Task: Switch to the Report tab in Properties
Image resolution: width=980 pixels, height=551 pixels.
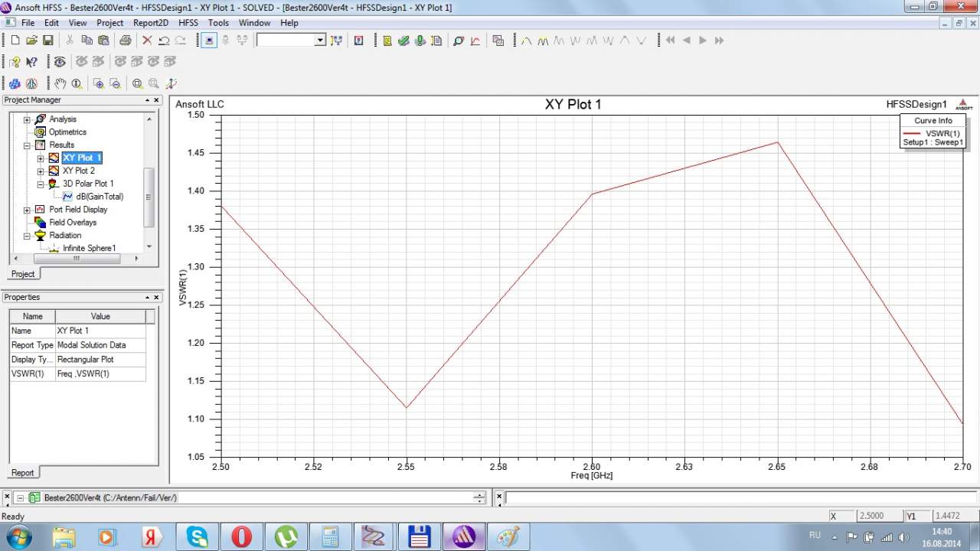Action: pos(22,472)
